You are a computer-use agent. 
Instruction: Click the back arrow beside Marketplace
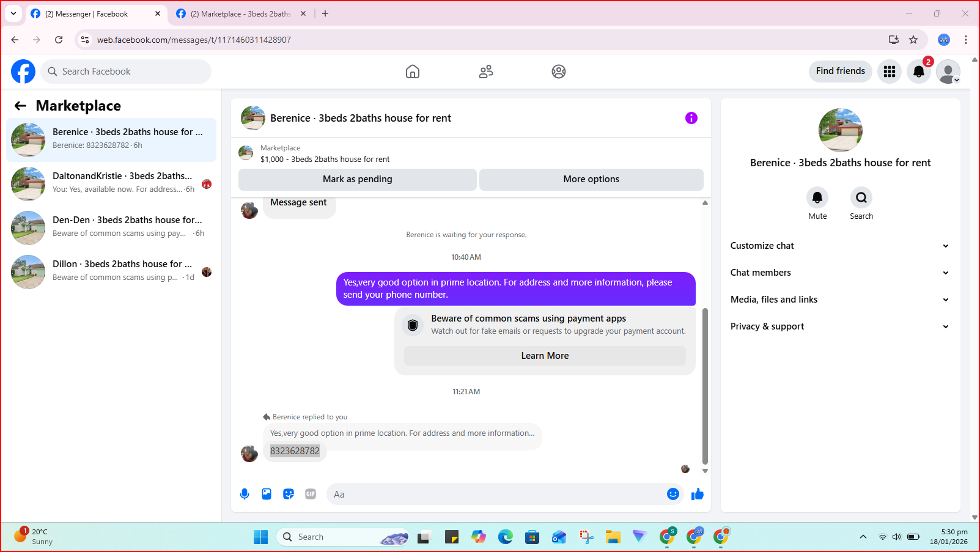(x=20, y=106)
